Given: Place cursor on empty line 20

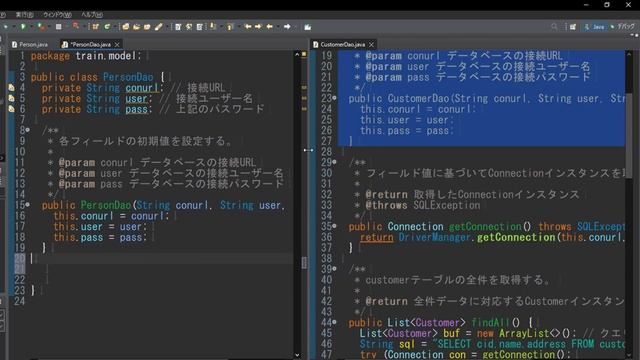Looking at the screenshot, I should pyautogui.click(x=161, y=258).
